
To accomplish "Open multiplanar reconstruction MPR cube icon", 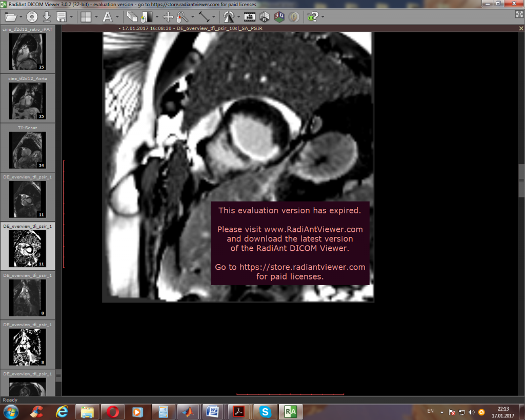I will (265, 17).
